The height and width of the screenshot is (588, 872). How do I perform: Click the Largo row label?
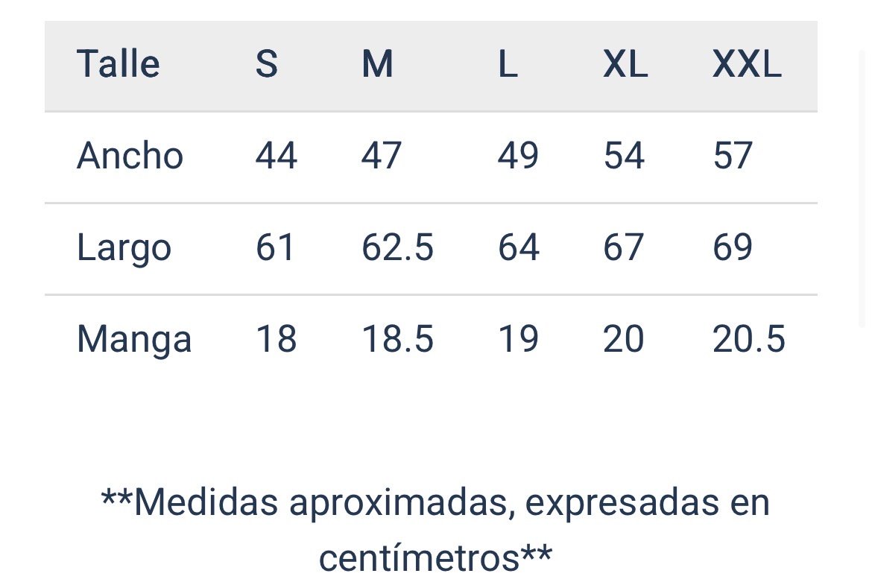(x=124, y=248)
